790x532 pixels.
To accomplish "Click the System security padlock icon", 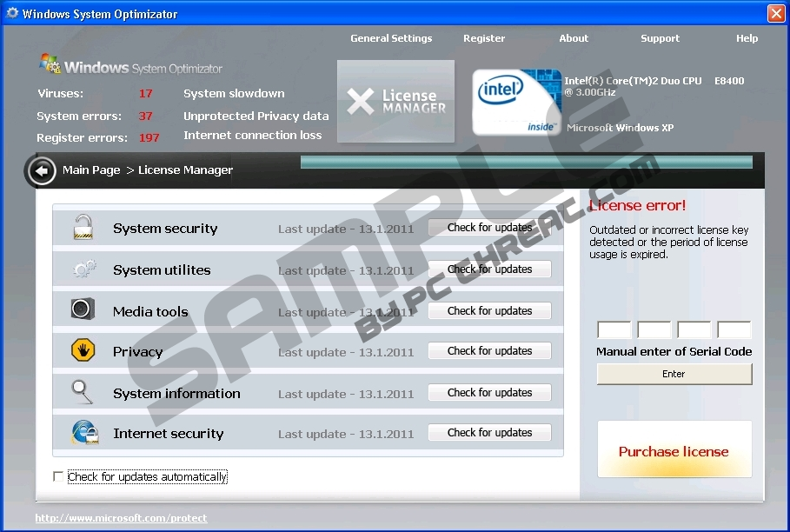I will pos(83,227).
